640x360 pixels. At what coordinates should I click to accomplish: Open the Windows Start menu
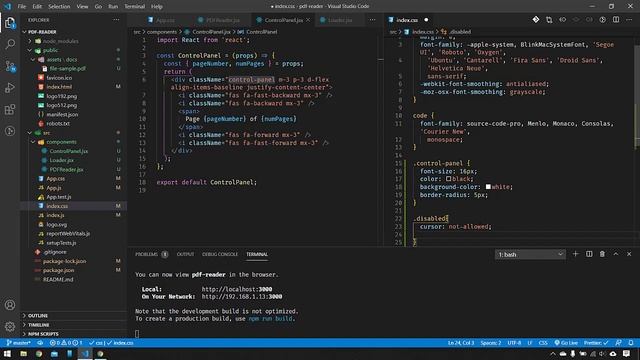click(x=7, y=353)
